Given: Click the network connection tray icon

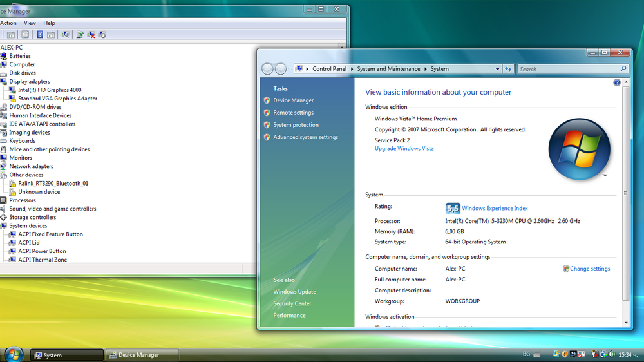Looking at the screenshot, I should click(603, 354).
